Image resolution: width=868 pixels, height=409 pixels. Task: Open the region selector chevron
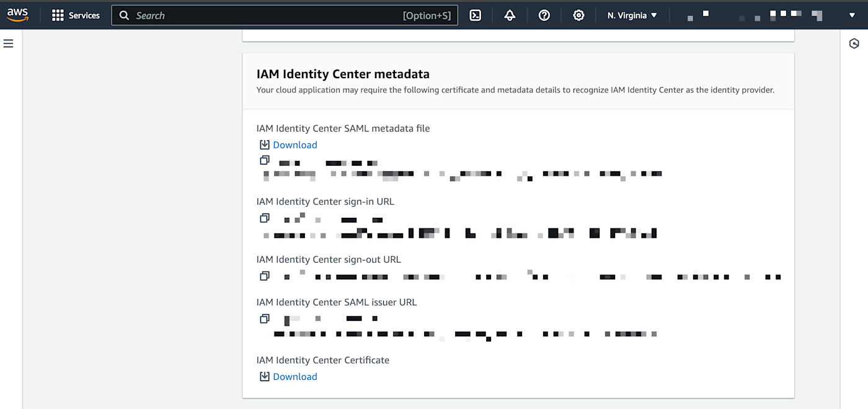coord(655,15)
